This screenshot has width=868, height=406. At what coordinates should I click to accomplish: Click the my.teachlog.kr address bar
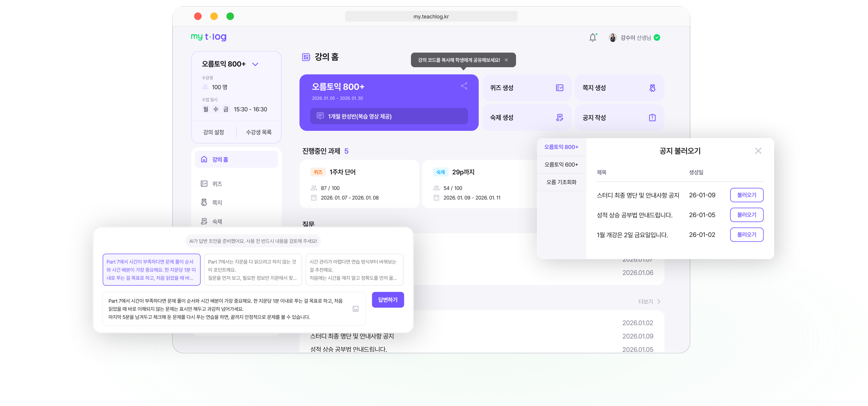[x=431, y=16]
